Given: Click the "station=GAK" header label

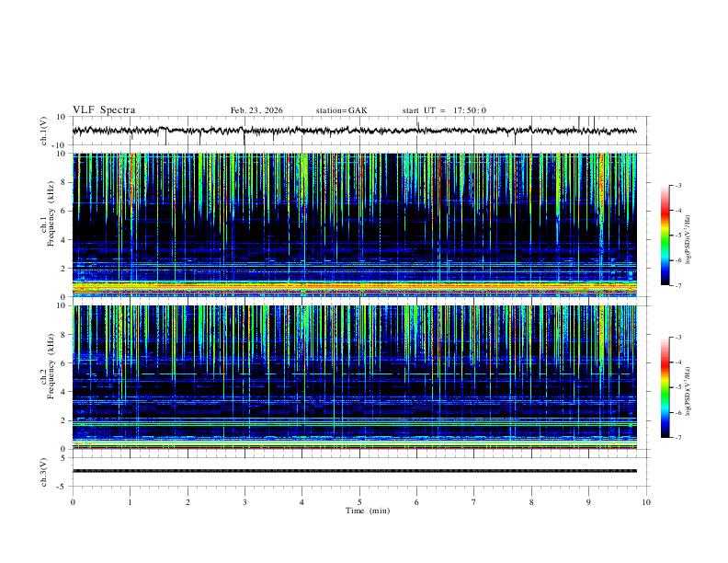Looking at the screenshot, I should [x=341, y=110].
